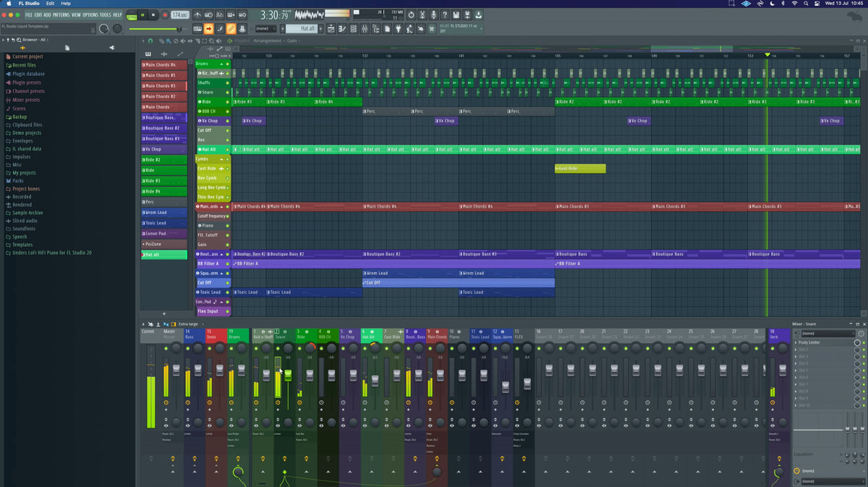Click the save project disk icon
868x487 pixels.
[x=456, y=14]
